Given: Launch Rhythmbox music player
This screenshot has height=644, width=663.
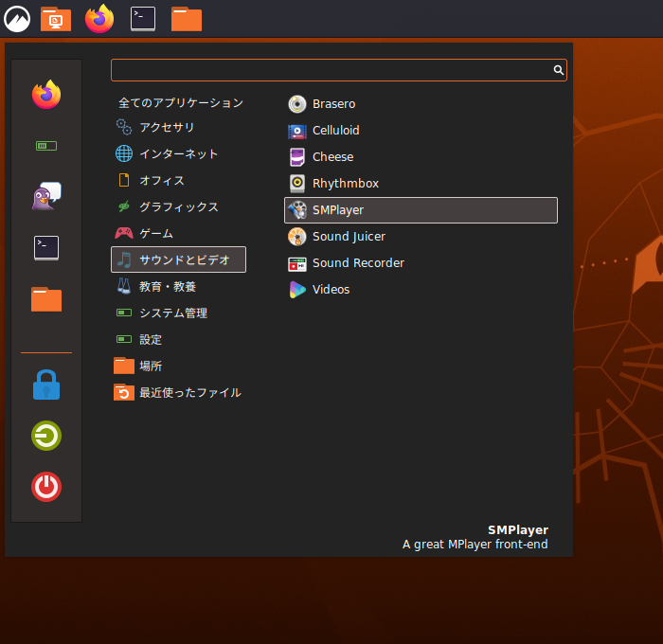Looking at the screenshot, I should 421,184.
